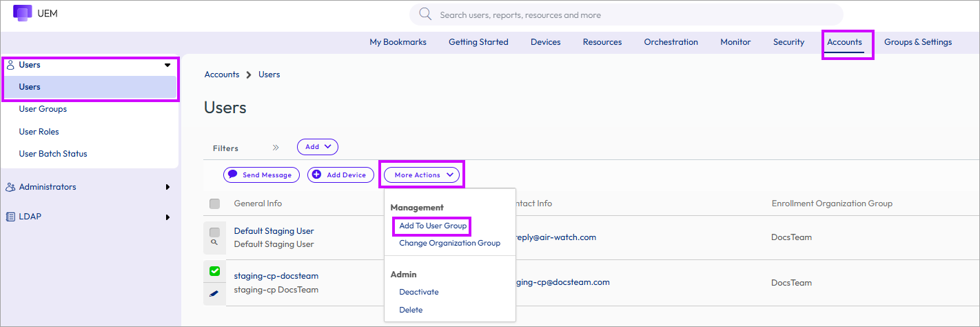Screen dimensions: 980x327
Task: Click the Send Message speech bubble icon
Action: [x=233, y=175]
